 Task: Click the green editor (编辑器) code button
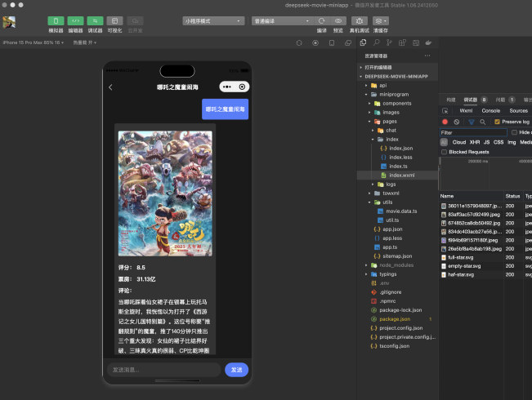click(x=75, y=20)
